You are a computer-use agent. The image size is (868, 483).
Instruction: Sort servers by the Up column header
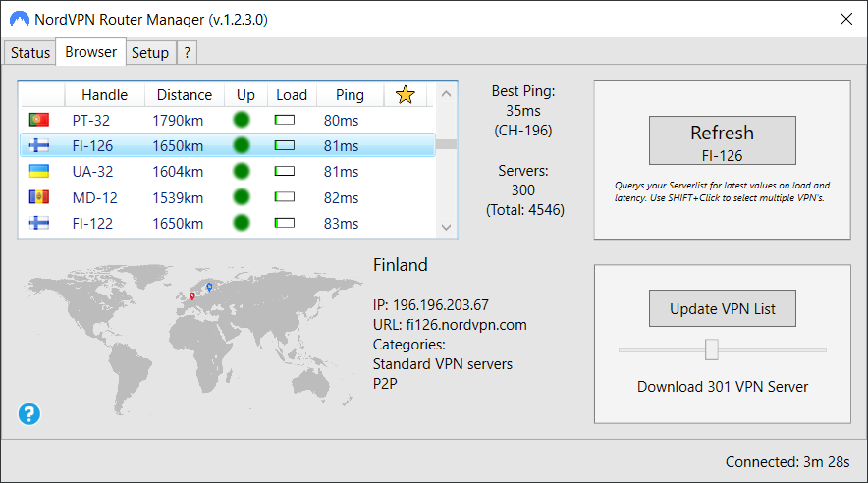coord(245,95)
